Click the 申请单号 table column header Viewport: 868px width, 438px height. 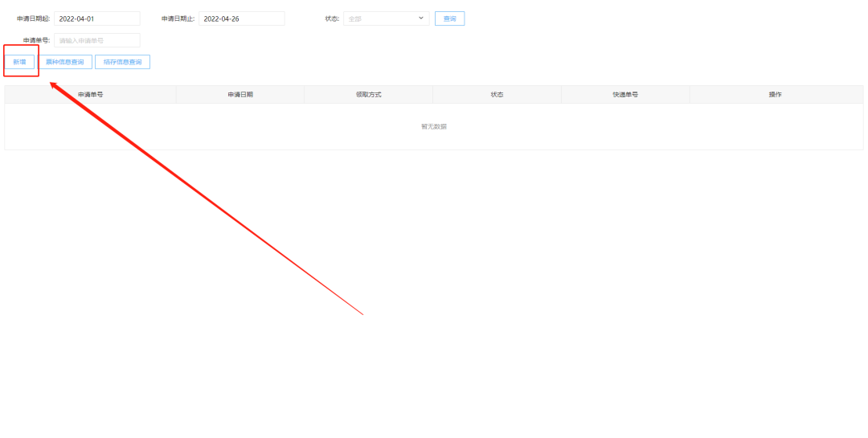[90, 95]
